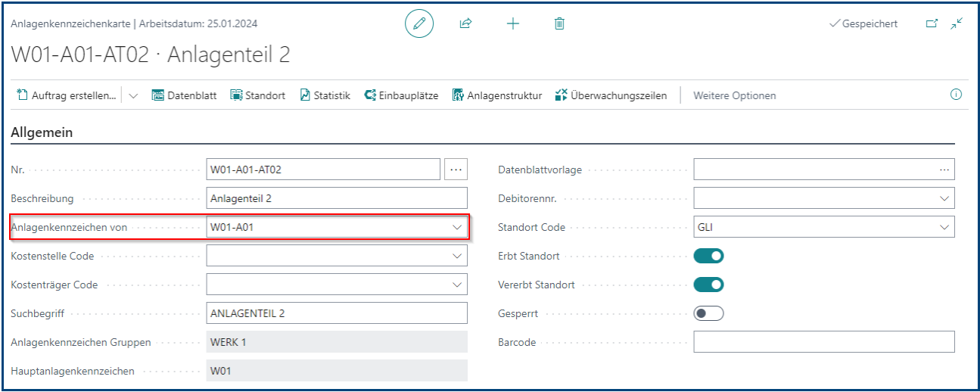Click the Beschreibung input field
Image resolution: width=980 pixels, height=392 pixels.
pyautogui.click(x=337, y=198)
